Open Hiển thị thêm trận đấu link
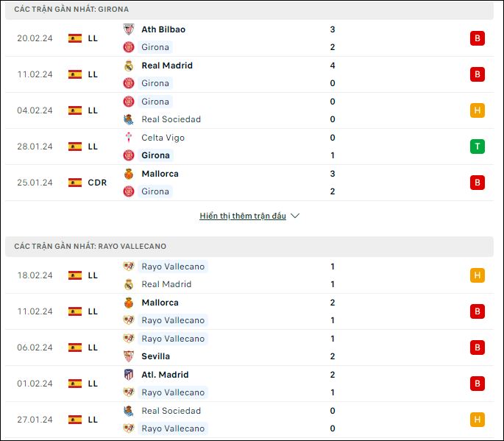 pyautogui.click(x=243, y=216)
